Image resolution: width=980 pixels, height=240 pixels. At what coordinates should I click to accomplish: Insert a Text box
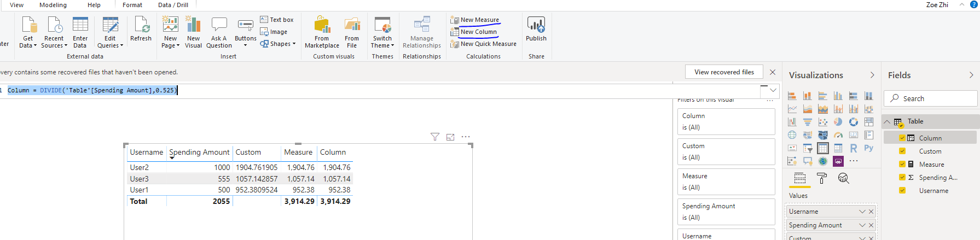point(277,20)
